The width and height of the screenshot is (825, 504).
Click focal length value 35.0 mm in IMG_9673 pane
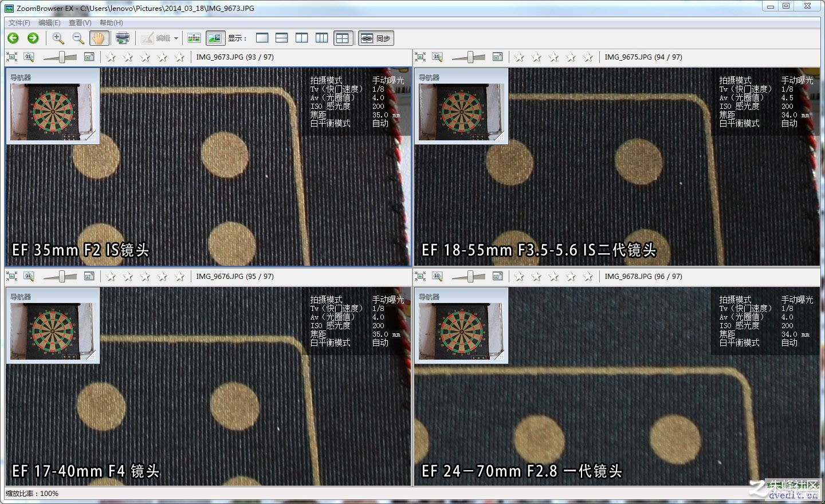pos(387,115)
